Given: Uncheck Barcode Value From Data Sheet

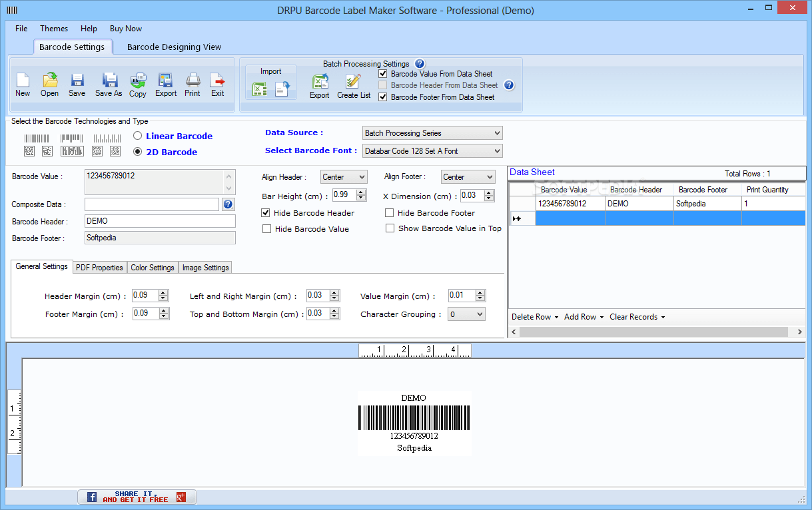Looking at the screenshot, I should point(382,74).
